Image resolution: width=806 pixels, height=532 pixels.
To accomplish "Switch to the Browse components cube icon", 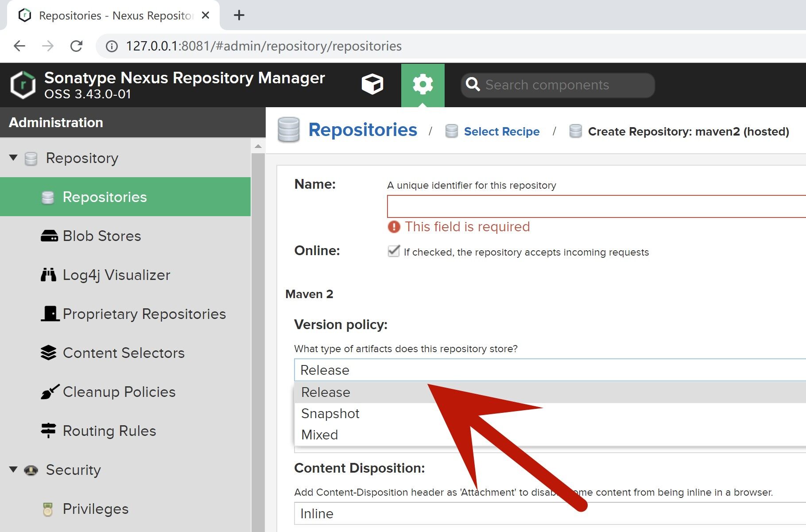I will pyautogui.click(x=372, y=84).
